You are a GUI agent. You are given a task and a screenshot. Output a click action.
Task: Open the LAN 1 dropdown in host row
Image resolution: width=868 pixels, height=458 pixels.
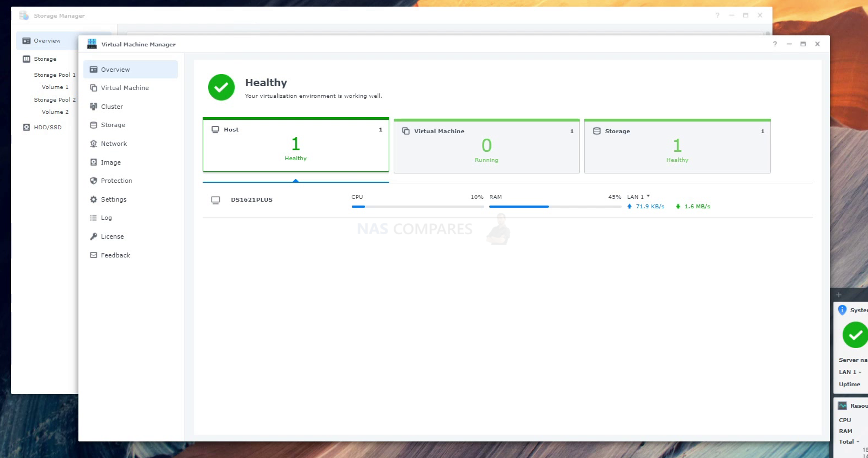tap(639, 197)
